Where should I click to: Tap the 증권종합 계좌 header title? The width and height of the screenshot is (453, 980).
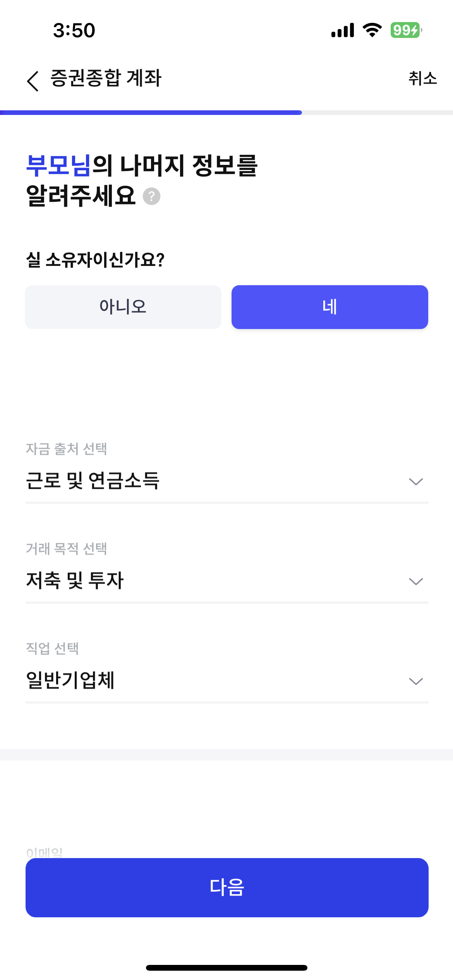point(106,78)
